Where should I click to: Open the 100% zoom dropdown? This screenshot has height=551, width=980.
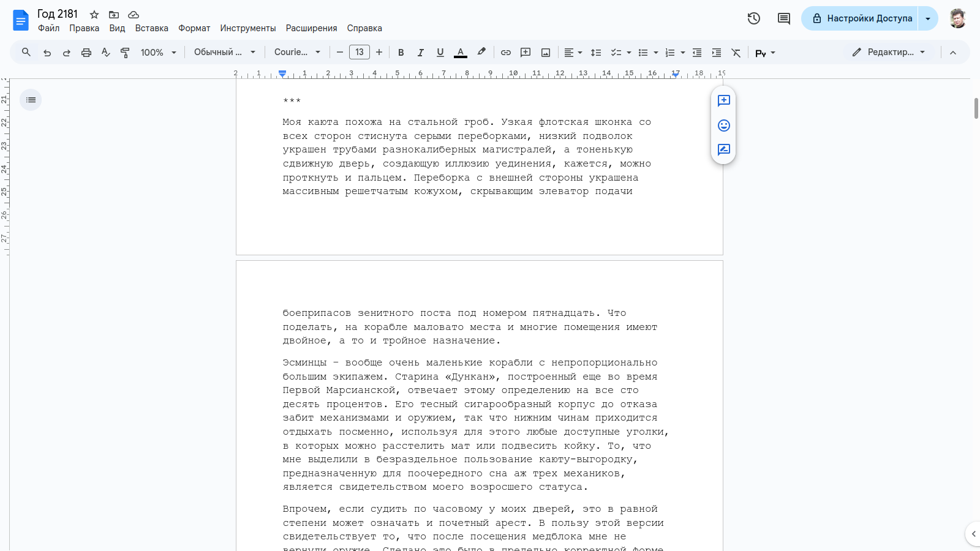click(x=159, y=53)
